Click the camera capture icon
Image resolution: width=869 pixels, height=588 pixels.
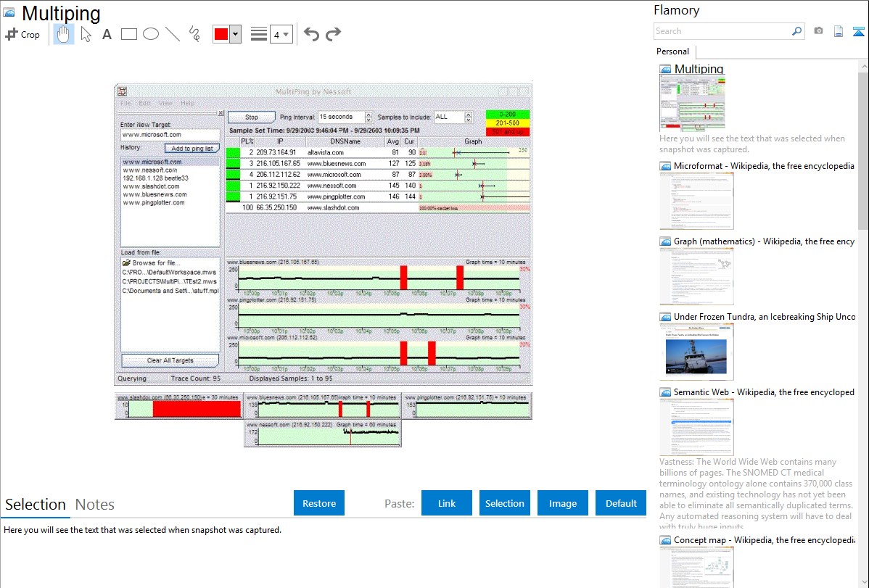tap(818, 31)
